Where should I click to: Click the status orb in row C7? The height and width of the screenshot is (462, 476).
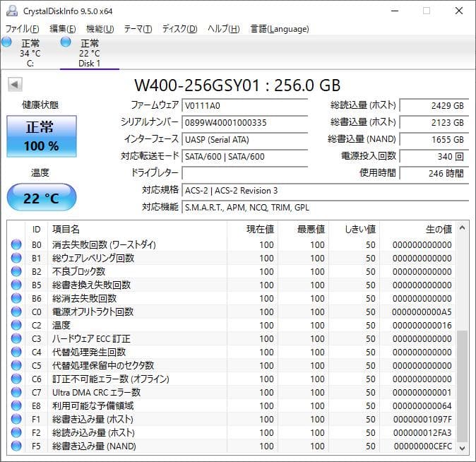pyautogui.click(x=16, y=392)
